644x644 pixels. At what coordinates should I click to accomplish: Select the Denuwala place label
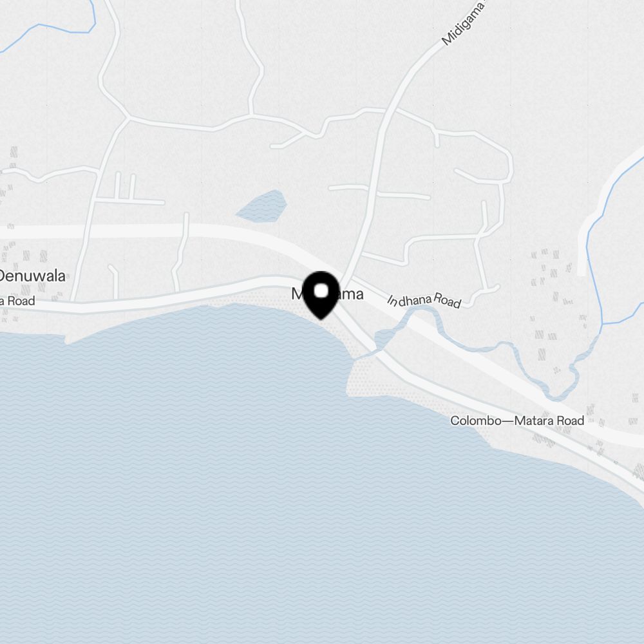click(32, 276)
